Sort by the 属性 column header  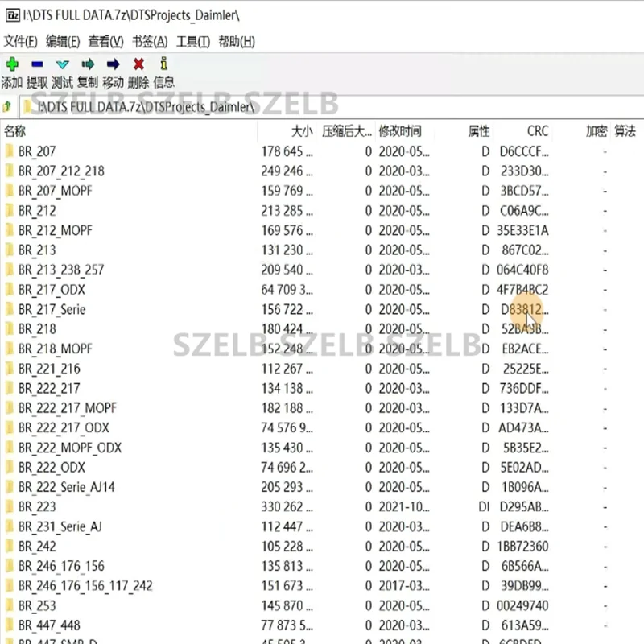click(x=479, y=131)
